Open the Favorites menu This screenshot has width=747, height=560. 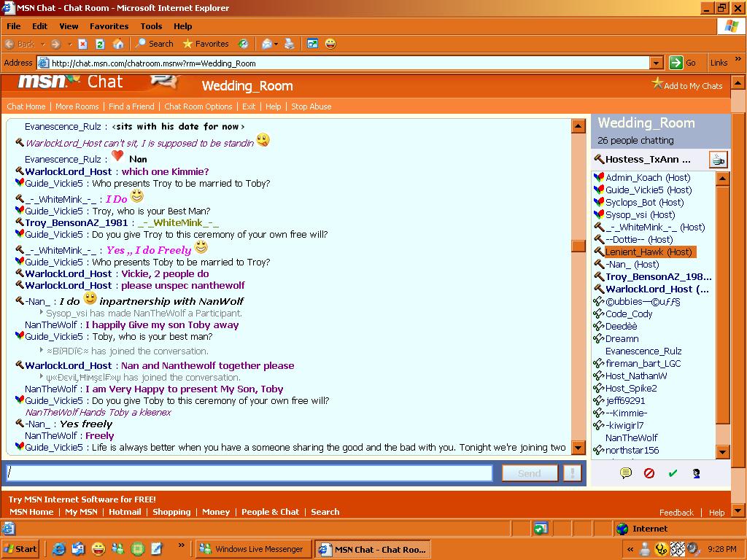click(x=109, y=26)
